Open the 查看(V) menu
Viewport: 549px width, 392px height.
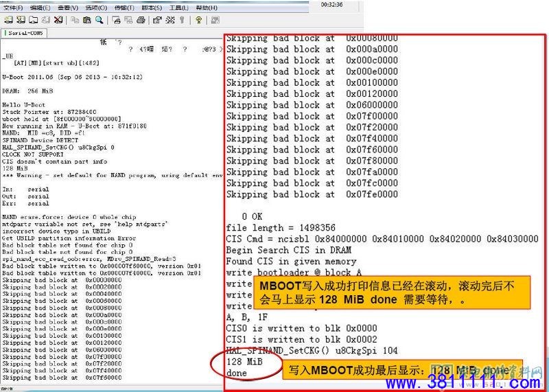click(68, 8)
